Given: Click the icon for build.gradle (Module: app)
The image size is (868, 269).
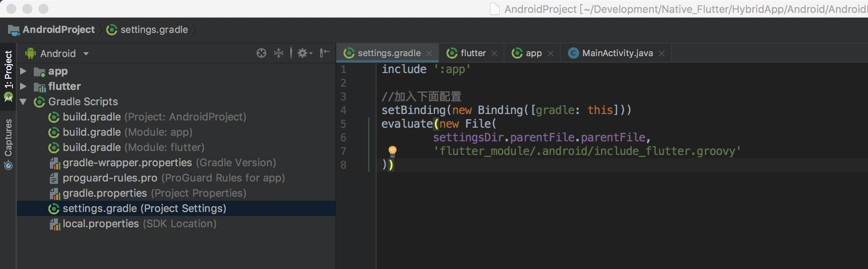Looking at the screenshot, I should pyautogui.click(x=54, y=132).
